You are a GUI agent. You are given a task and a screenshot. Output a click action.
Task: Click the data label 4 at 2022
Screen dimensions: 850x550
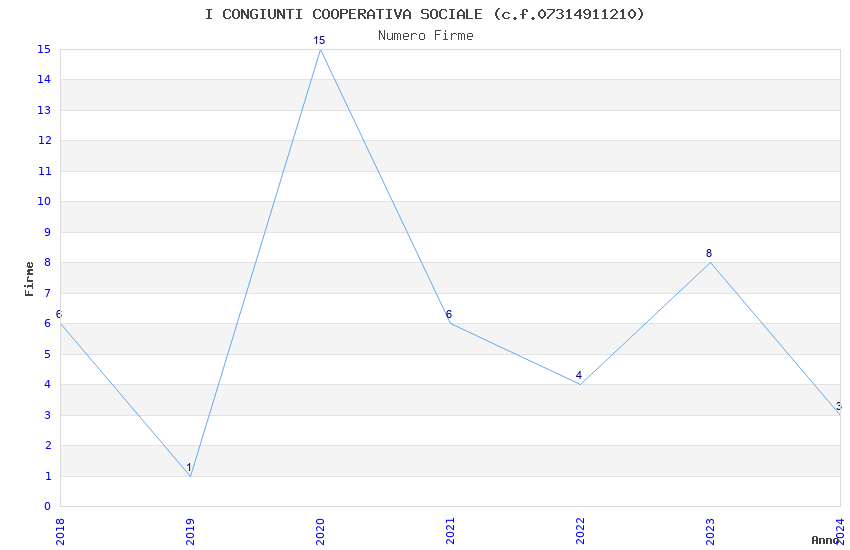[x=578, y=375]
